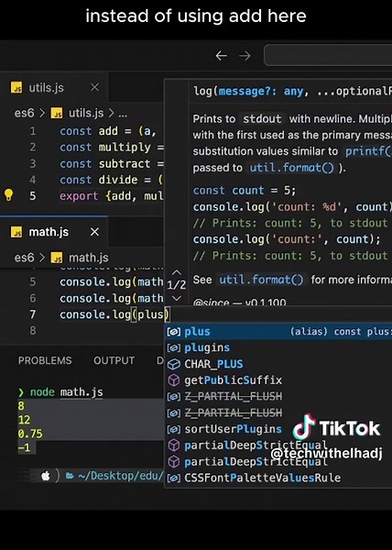Screen dimensions: 392x550
Task: Click line 2 'const multiply' in utils.js
Action: tap(112, 147)
